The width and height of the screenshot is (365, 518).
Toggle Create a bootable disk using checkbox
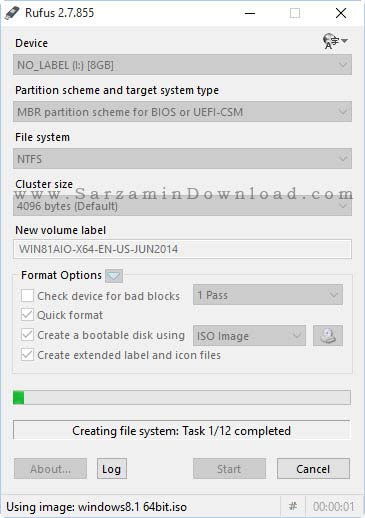(27, 335)
